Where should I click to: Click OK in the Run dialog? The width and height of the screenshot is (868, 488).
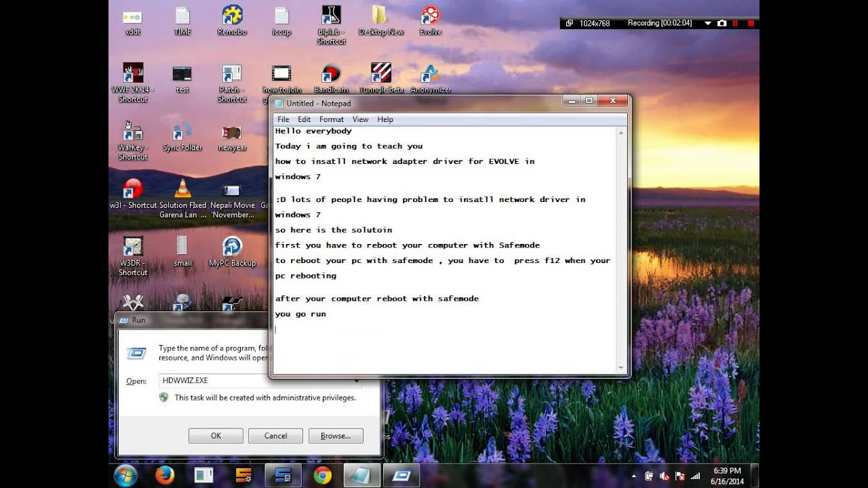coord(216,436)
